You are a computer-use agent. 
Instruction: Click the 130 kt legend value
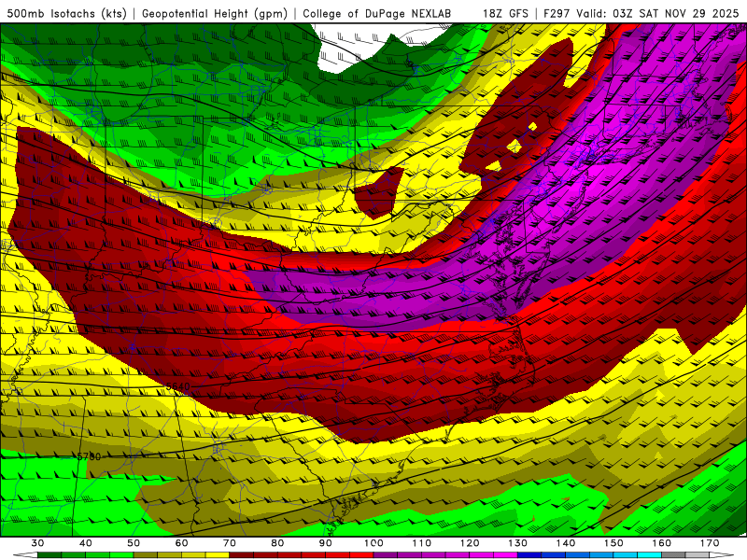pos(518,543)
